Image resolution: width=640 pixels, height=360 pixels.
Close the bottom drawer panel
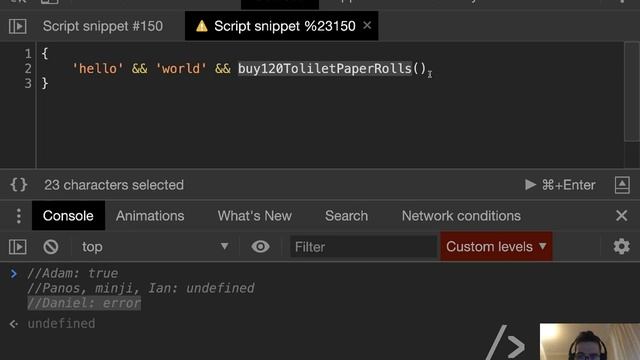pos(621,216)
